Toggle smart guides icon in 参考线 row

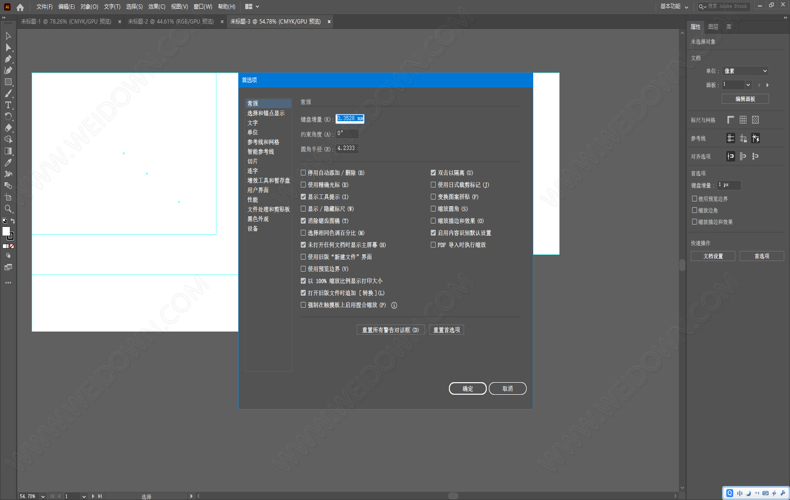[755, 138]
